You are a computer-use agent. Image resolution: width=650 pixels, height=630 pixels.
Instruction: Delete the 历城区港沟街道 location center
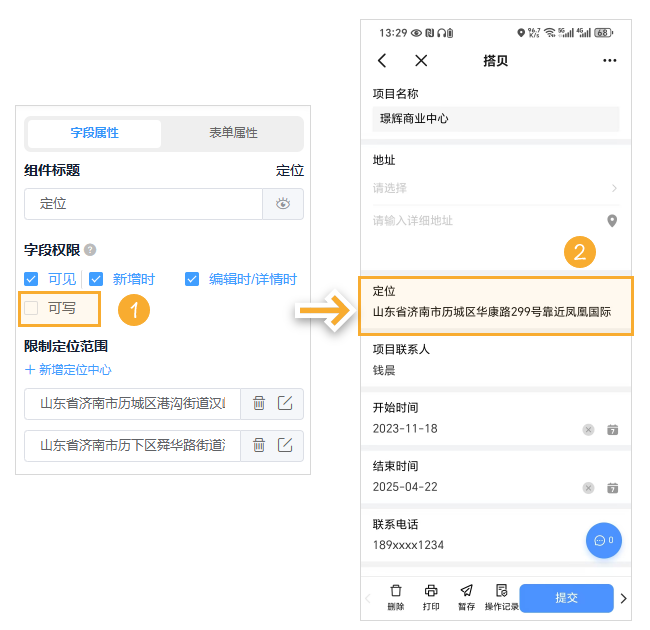(259, 403)
